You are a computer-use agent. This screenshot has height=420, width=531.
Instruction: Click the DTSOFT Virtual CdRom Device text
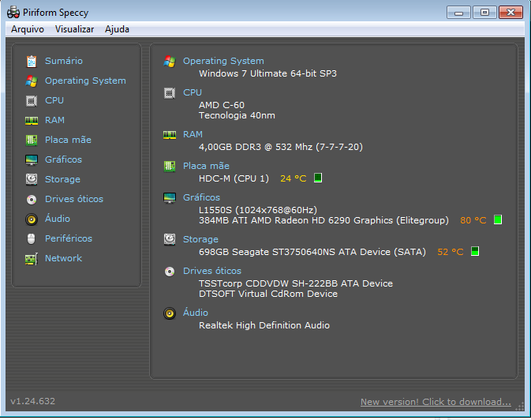coord(268,294)
